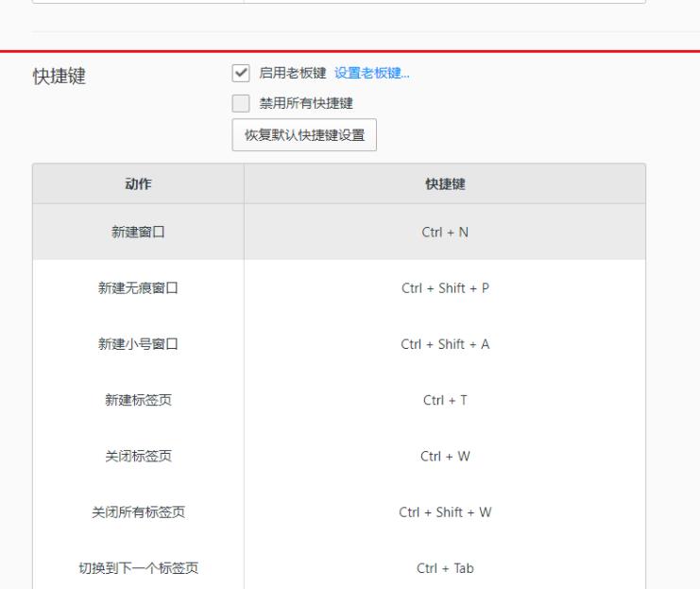Select the 新建小号窗口 action label
700x589 pixels.
(138, 344)
